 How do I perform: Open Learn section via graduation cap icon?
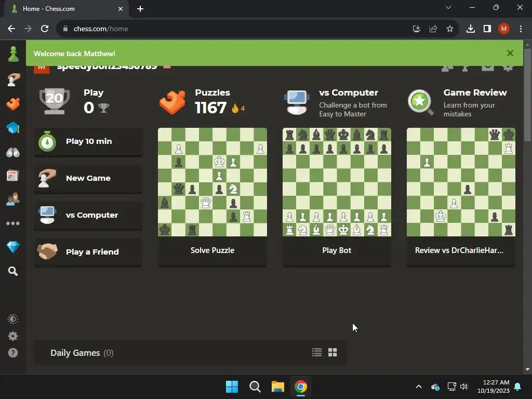13,128
